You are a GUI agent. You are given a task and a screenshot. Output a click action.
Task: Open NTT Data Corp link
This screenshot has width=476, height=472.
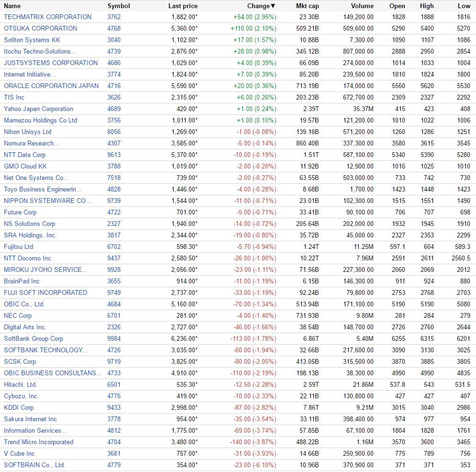(x=24, y=155)
